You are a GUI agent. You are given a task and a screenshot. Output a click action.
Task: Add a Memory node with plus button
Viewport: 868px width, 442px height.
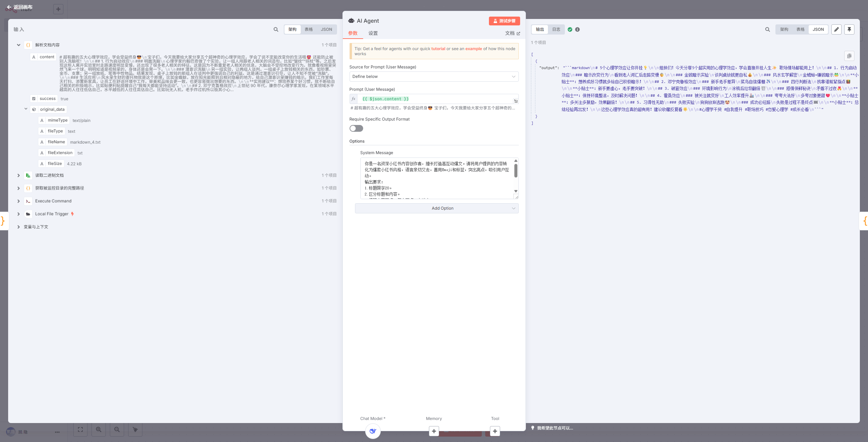(434, 431)
